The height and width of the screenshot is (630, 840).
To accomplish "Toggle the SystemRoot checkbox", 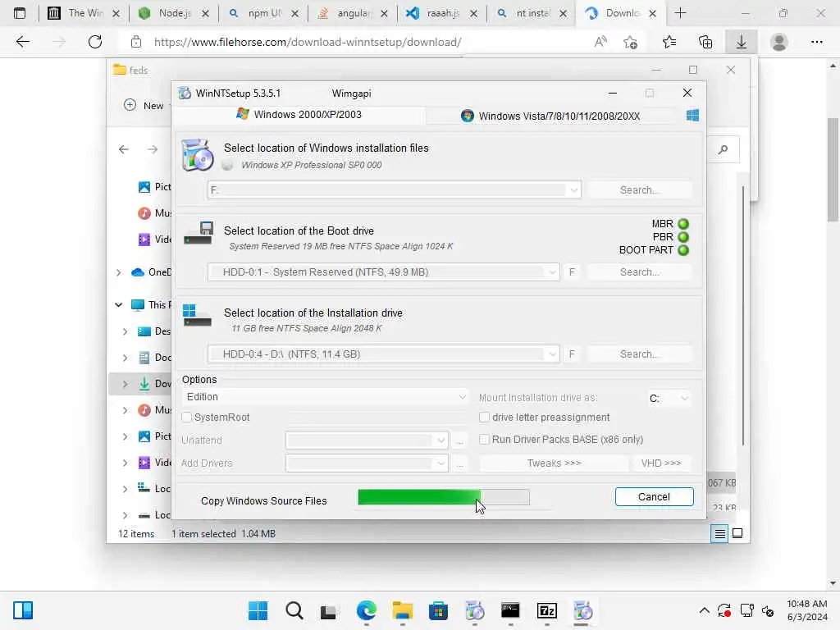I will pyautogui.click(x=186, y=418).
